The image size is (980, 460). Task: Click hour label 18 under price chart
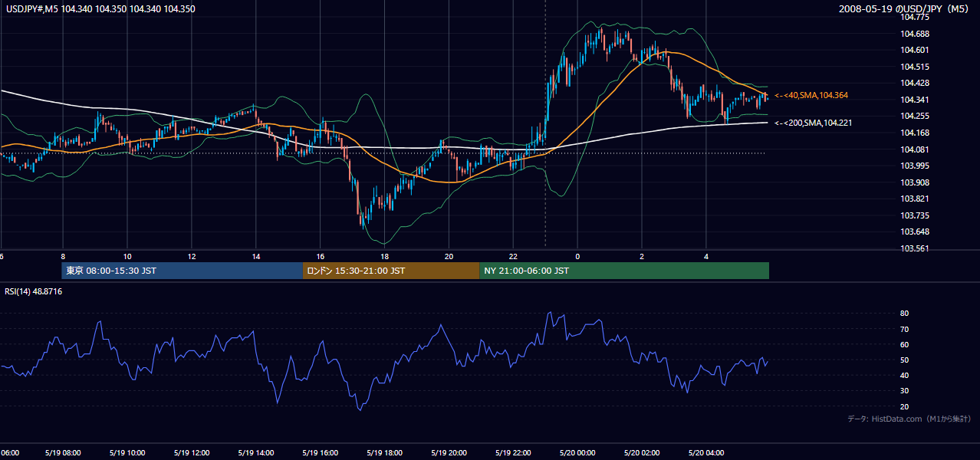click(385, 256)
